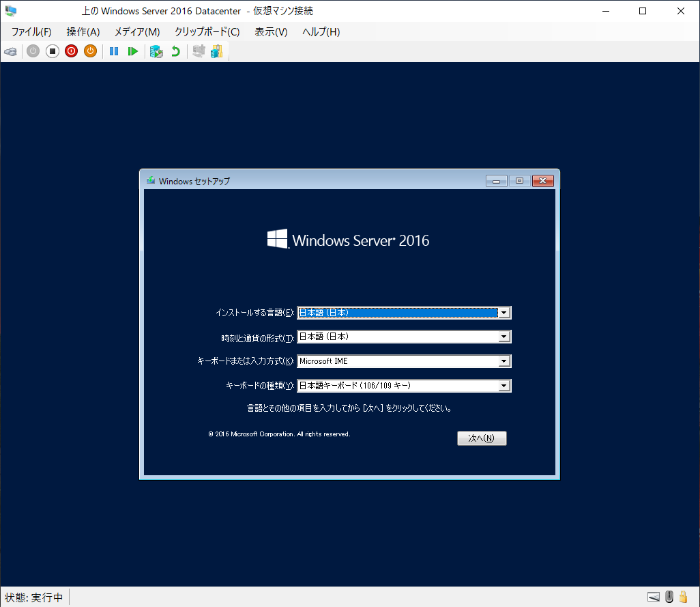Screen dimensions: 700x607
Task: Open the 操作(A) menu
Action: [x=83, y=31]
